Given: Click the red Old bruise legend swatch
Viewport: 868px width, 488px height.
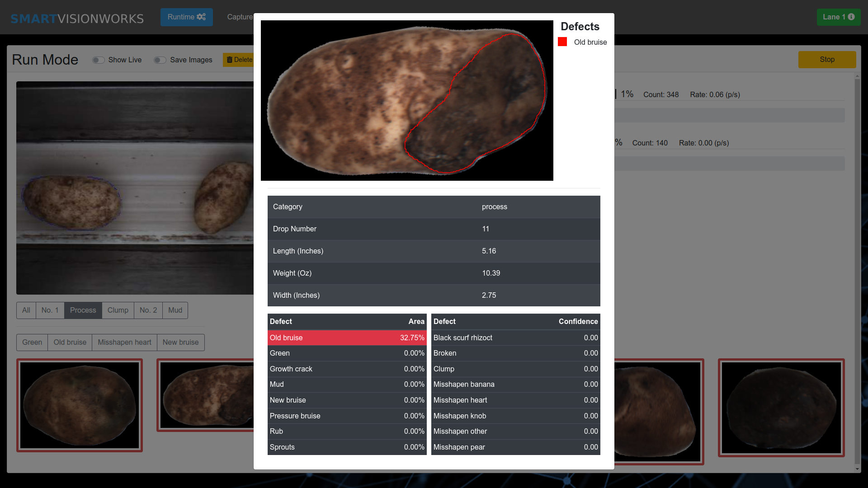Looking at the screenshot, I should (x=562, y=42).
